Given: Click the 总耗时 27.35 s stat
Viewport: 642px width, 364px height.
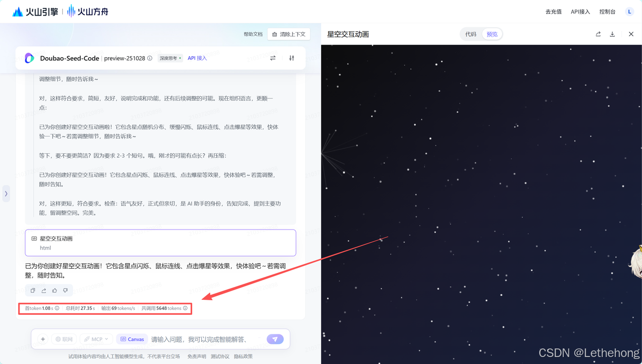Looking at the screenshot, I should click(x=80, y=308).
